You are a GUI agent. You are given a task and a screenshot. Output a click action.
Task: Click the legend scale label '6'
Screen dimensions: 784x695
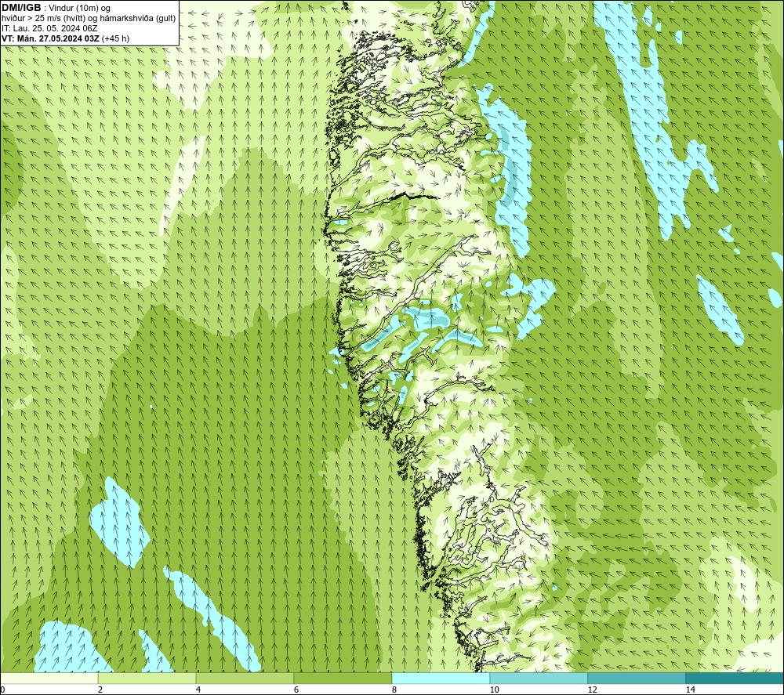(x=296, y=690)
